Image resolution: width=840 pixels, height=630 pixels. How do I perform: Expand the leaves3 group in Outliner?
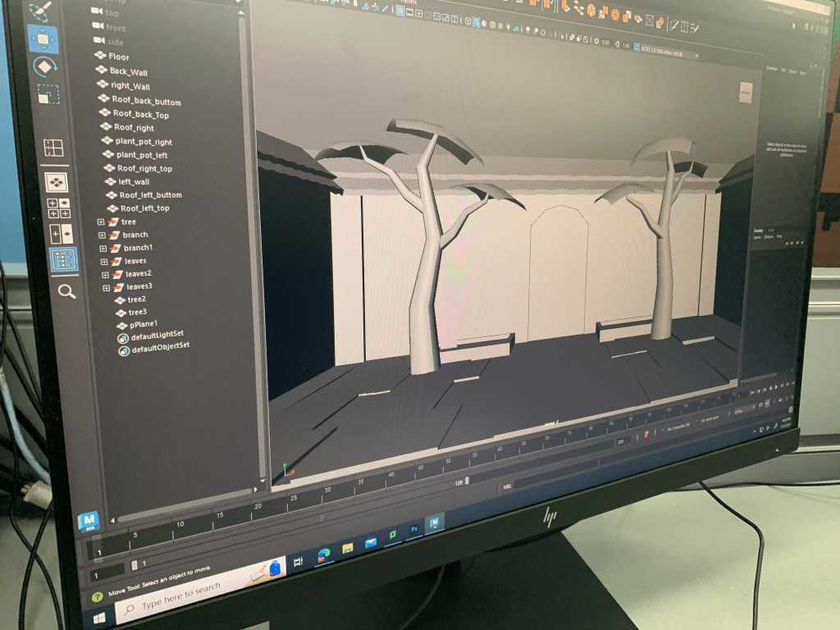point(106,288)
